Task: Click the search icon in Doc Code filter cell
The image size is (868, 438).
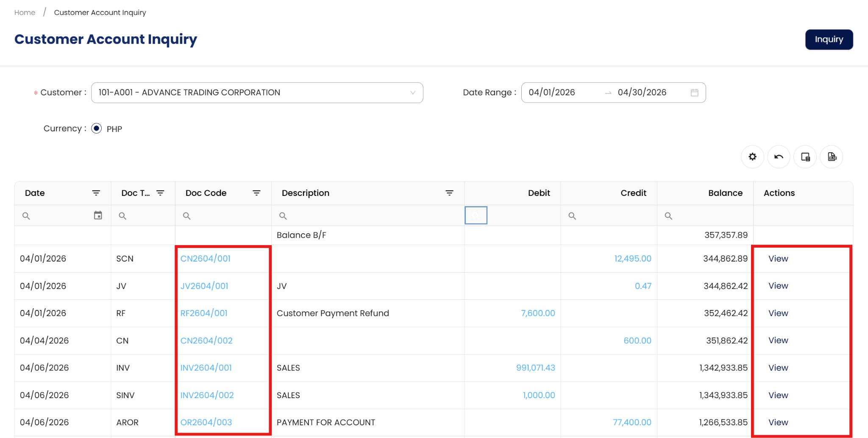Action: click(x=186, y=216)
